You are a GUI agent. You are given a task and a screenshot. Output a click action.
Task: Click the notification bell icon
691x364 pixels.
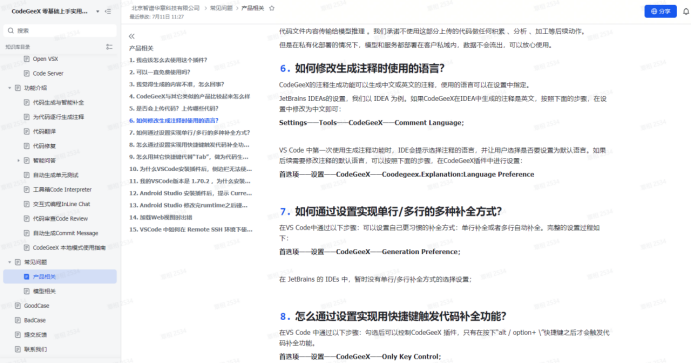[686, 11]
